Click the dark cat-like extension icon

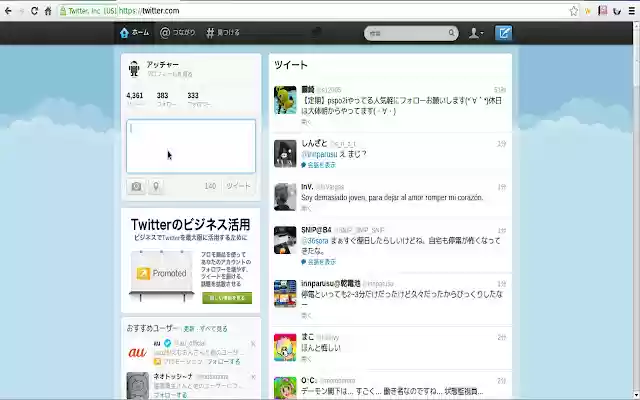(x=617, y=11)
